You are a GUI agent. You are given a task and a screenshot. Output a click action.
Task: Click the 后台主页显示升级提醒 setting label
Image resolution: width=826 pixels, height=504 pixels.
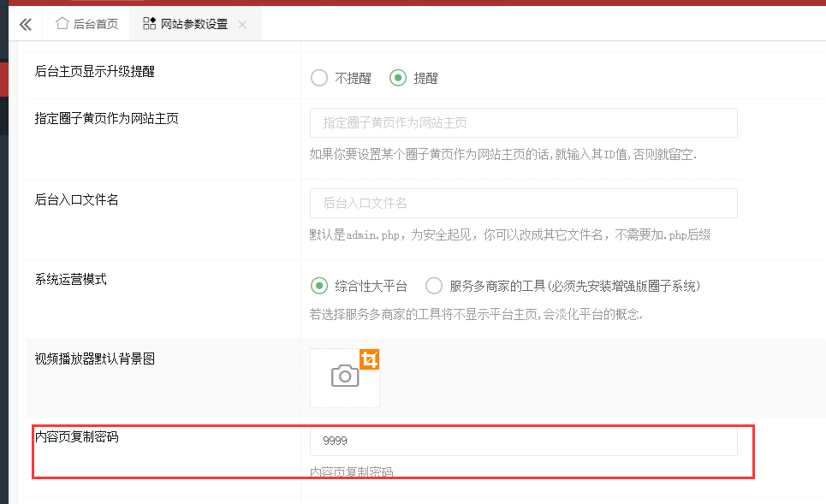[95, 72]
